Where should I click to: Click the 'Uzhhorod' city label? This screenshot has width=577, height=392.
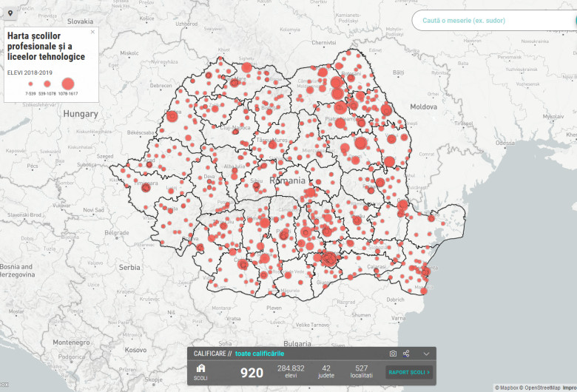[x=186, y=24]
